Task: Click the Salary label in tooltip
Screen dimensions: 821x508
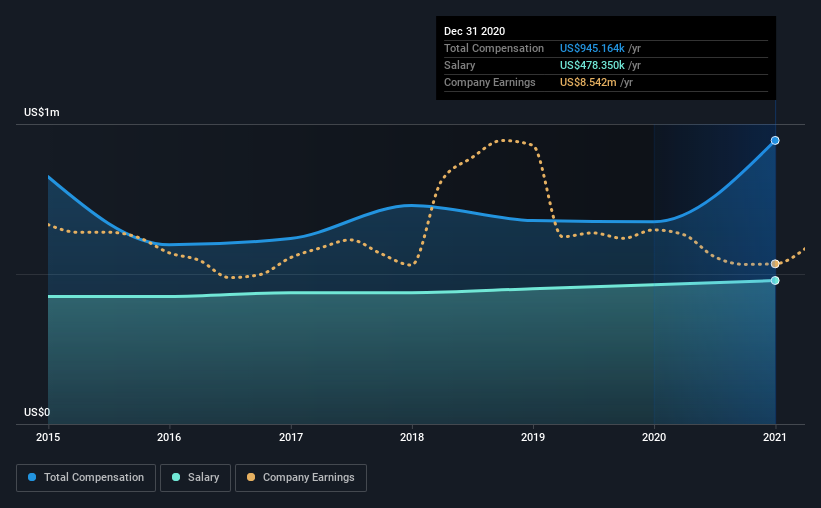Action: tap(460, 65)
